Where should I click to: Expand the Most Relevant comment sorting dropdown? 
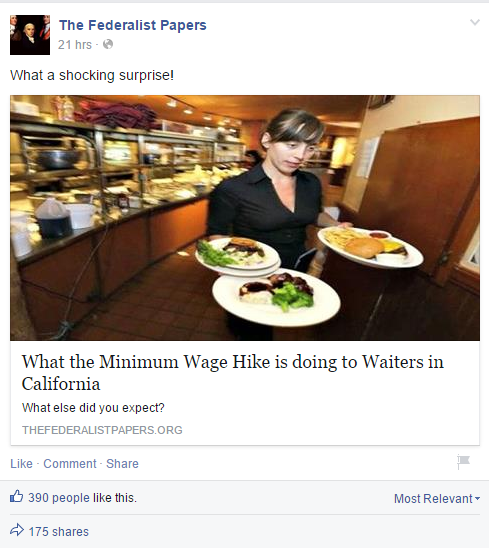click(437, 499)
